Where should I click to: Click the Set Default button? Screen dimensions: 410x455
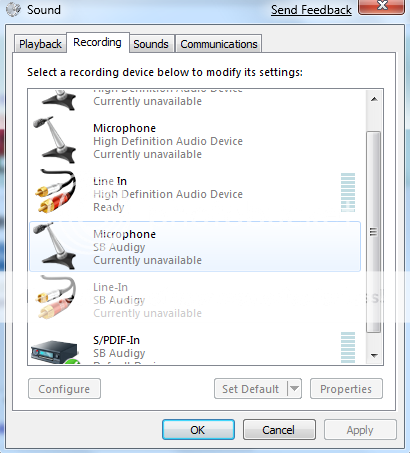click(251, 389)
